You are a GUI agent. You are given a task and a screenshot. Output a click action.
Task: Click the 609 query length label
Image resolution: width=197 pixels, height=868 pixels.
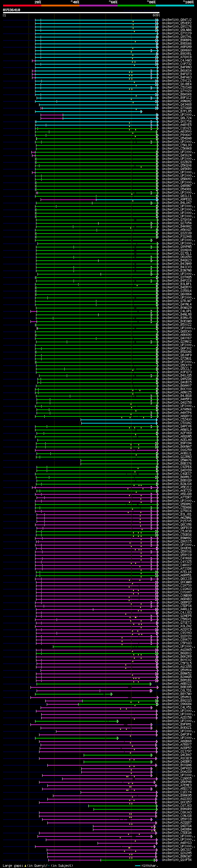click(155, 15)
